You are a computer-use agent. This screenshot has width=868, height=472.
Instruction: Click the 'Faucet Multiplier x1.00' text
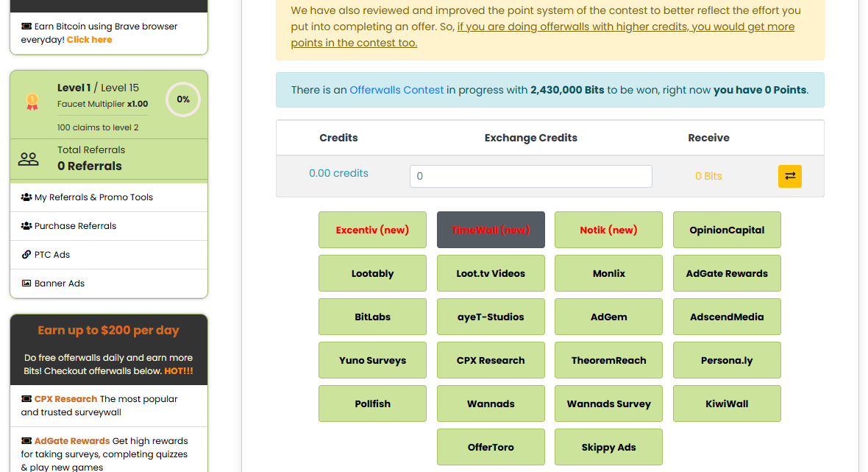(x=102, y=104)
